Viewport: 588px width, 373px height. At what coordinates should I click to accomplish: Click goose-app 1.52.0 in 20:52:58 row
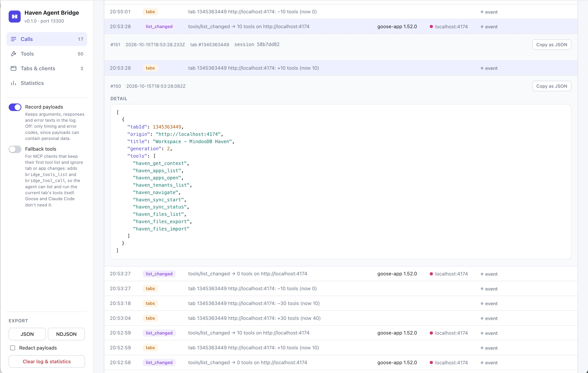[397, 362]
